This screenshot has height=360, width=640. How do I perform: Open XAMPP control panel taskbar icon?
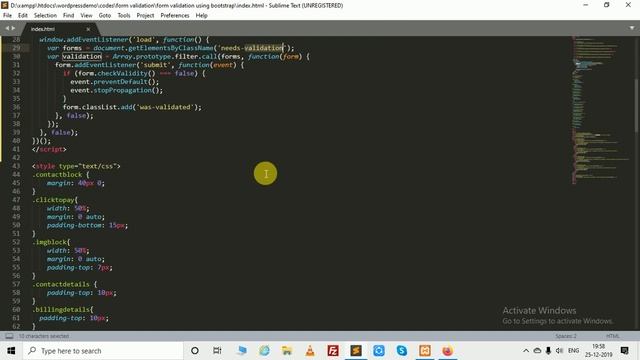coord(424,351)
